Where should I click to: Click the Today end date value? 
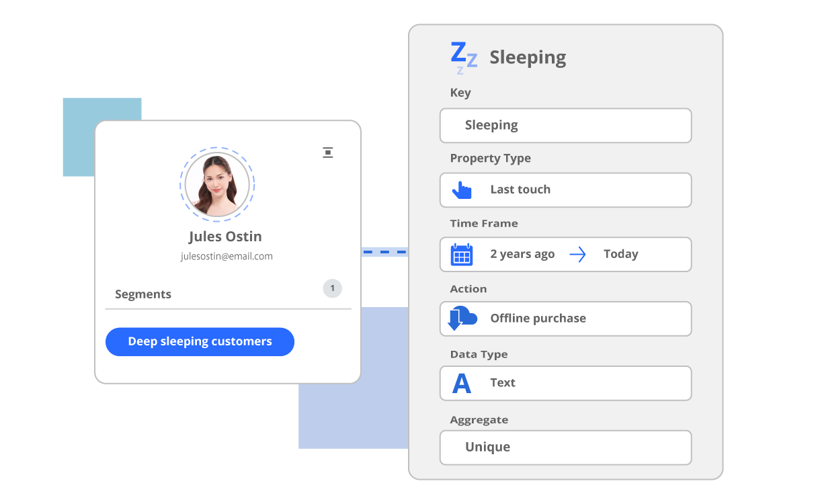pos(620,254)
